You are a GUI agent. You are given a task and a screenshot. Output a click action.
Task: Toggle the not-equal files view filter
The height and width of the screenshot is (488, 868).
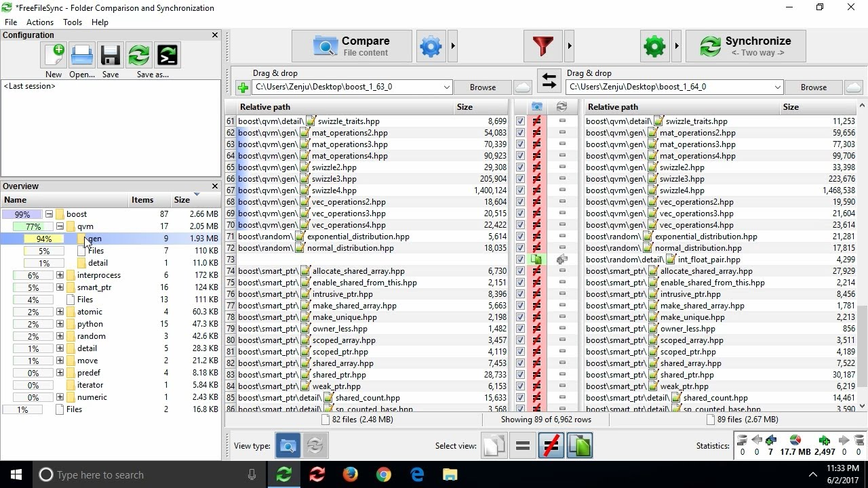click(x=551, y=445)
